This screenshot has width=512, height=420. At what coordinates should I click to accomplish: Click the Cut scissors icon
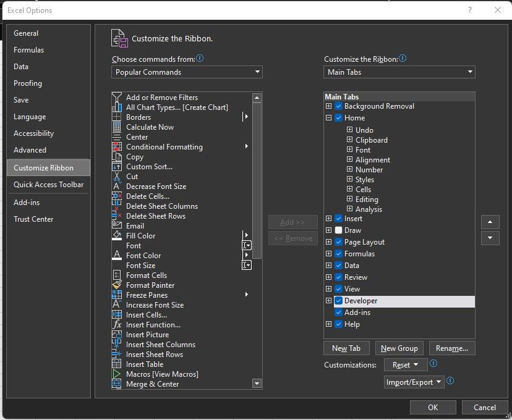[x=117, y=177]
